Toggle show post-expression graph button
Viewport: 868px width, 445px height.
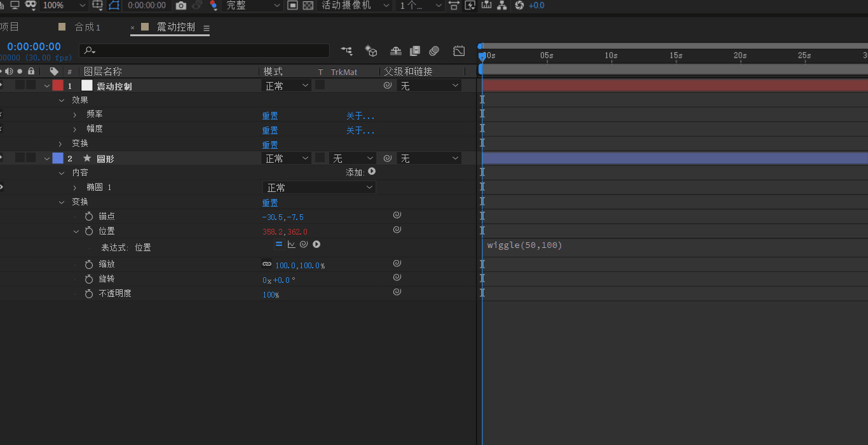coord(292,244)
